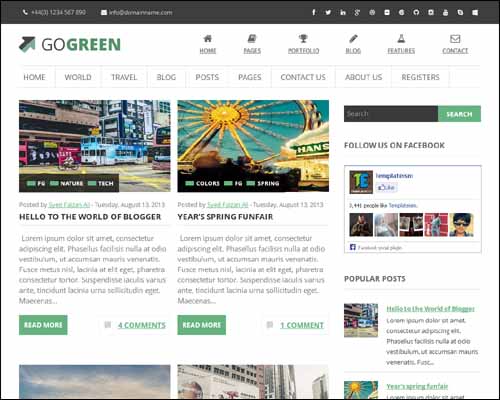Focus the Search text field
The height and width of the screenshot is (400, 500).
pos(391,114)
